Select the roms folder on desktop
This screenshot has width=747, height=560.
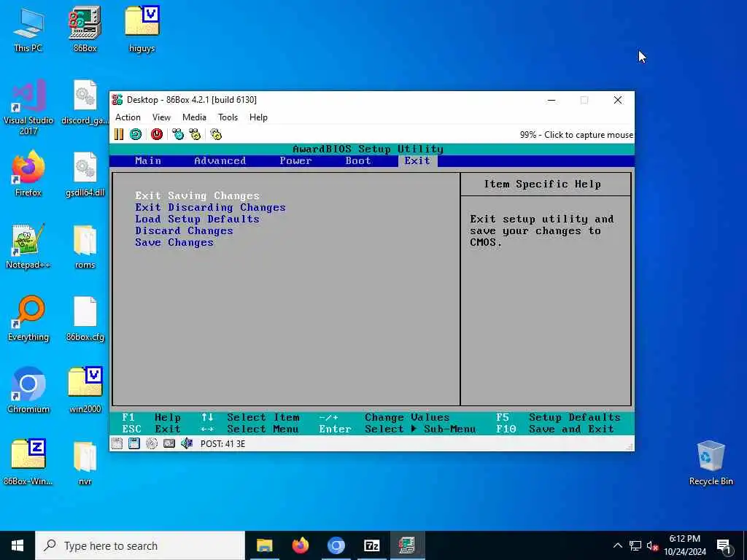coord(85,246)
